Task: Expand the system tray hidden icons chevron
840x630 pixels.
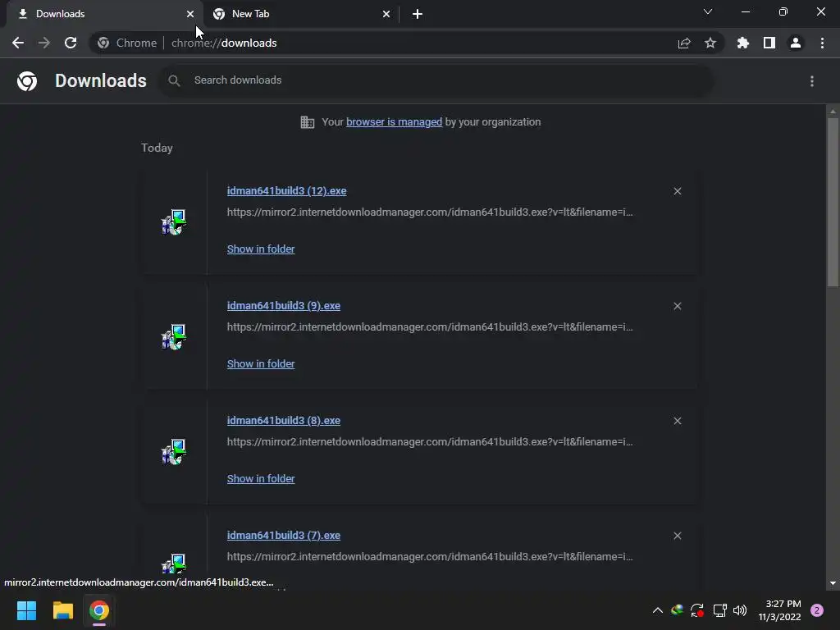Action: click(658, 610)
